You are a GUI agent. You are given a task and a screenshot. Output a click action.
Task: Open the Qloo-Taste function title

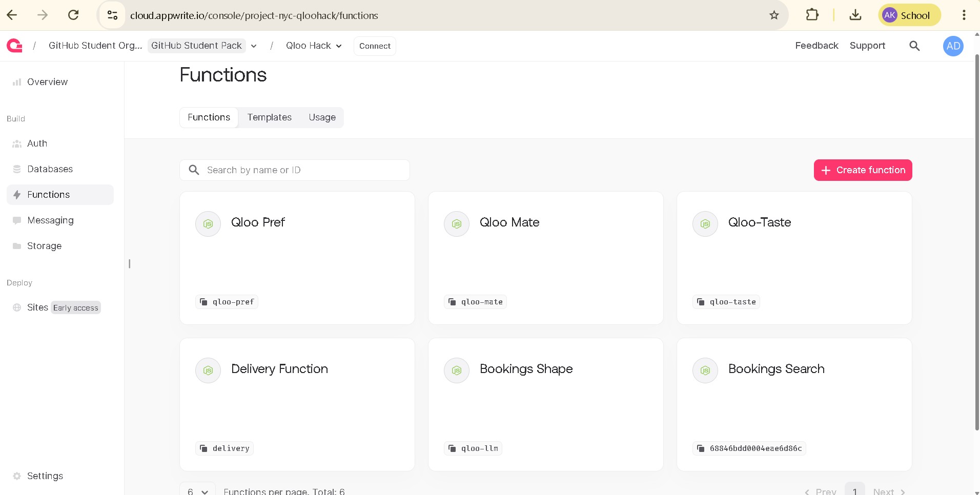point(760,222)
